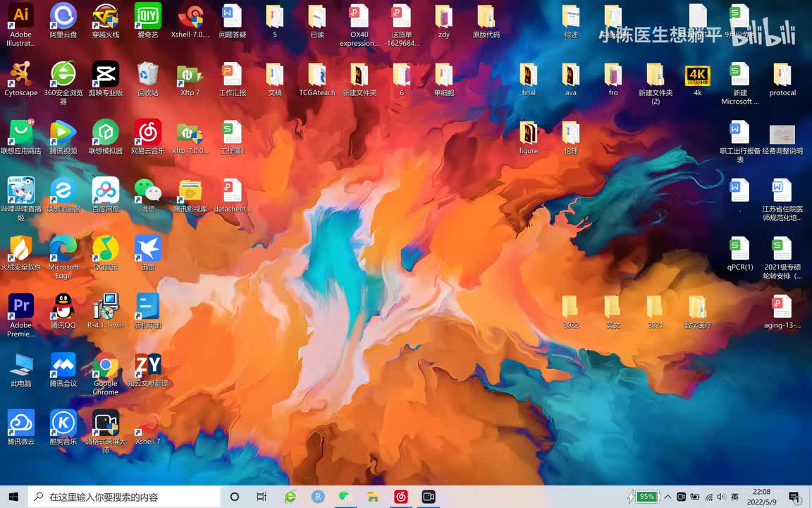Open the 腾讯影视库 folder
812x508 pixels.
(x=190, y=195)
